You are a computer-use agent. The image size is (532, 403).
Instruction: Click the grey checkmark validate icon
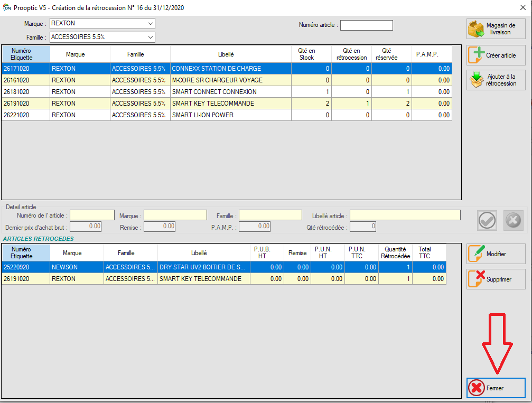pos(487,220)
